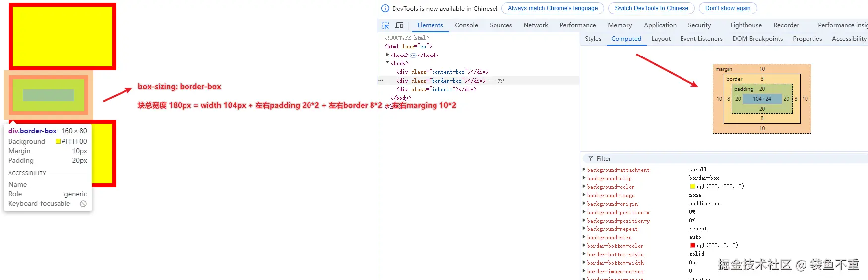Viewport: 868px width, 280px height.
Task: Switch to the Console tab
Action: point(466,25)
